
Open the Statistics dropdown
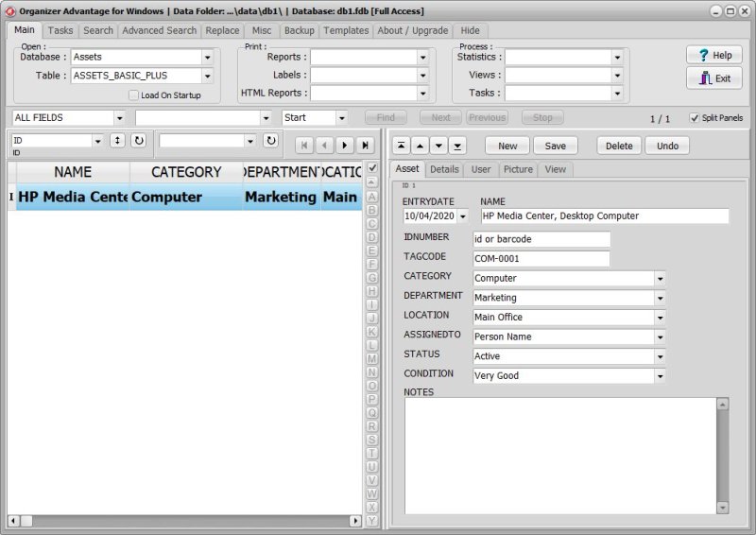pos(617,57)
